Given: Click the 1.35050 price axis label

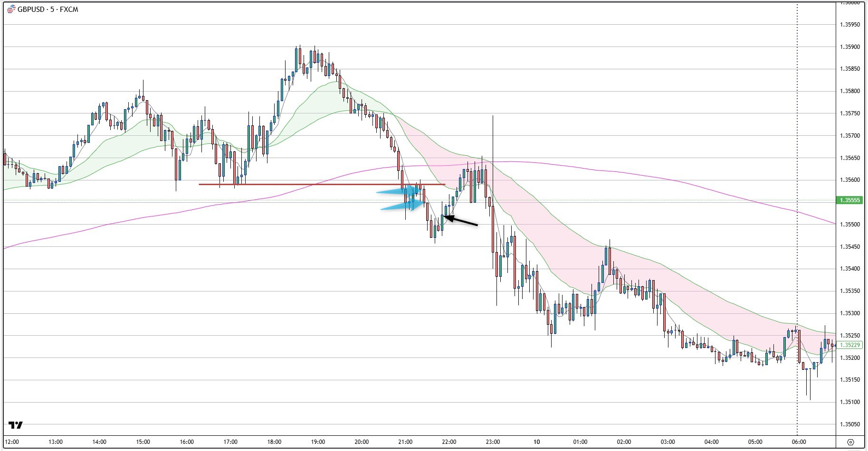Looking at the screenshot, I should [850, 424].
